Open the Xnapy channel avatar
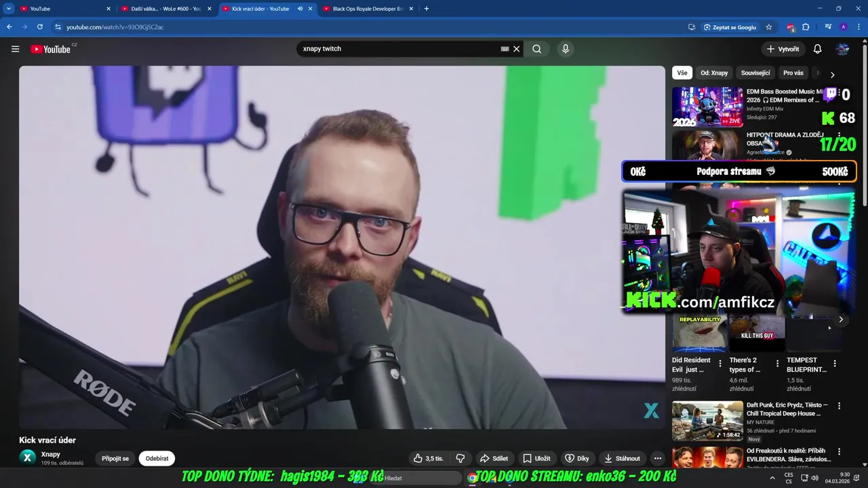The image size is (868, 488). click(x=27, y=457)
